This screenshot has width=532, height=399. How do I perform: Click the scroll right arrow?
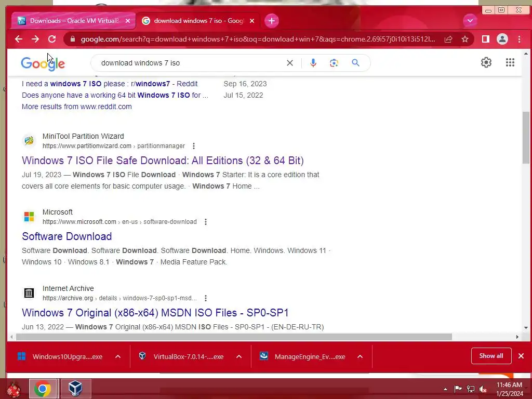517,337
